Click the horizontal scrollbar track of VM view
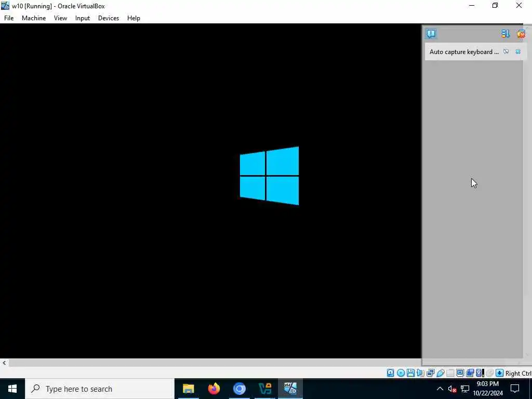532x399 pixels. [x=215, y=363]
